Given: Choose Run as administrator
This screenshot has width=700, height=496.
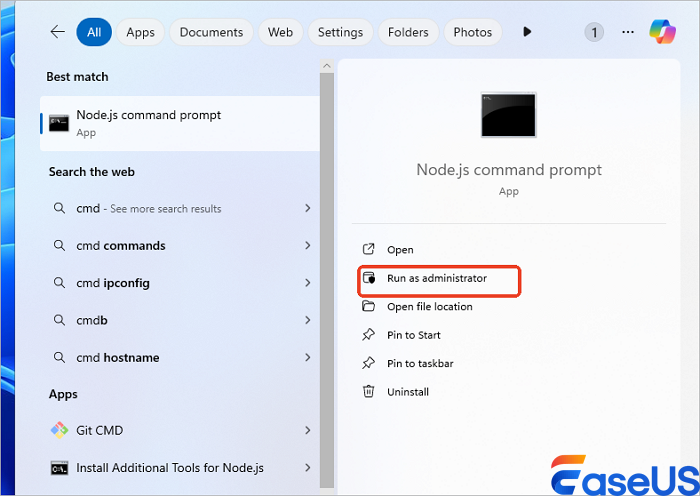Looking at the screenshot, I should pos(437,278).
